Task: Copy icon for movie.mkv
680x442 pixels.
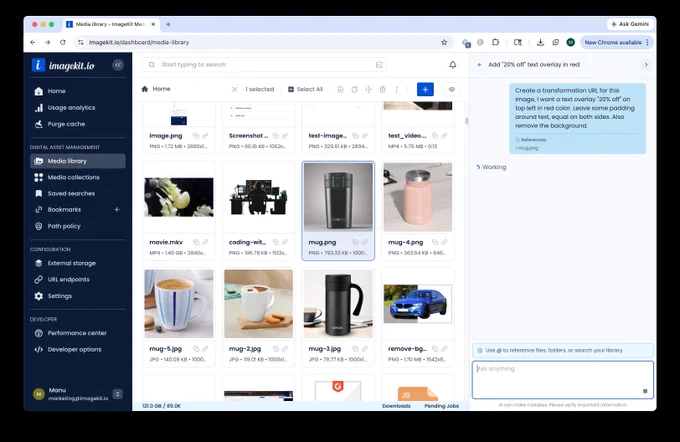Action: click(196, 242)
